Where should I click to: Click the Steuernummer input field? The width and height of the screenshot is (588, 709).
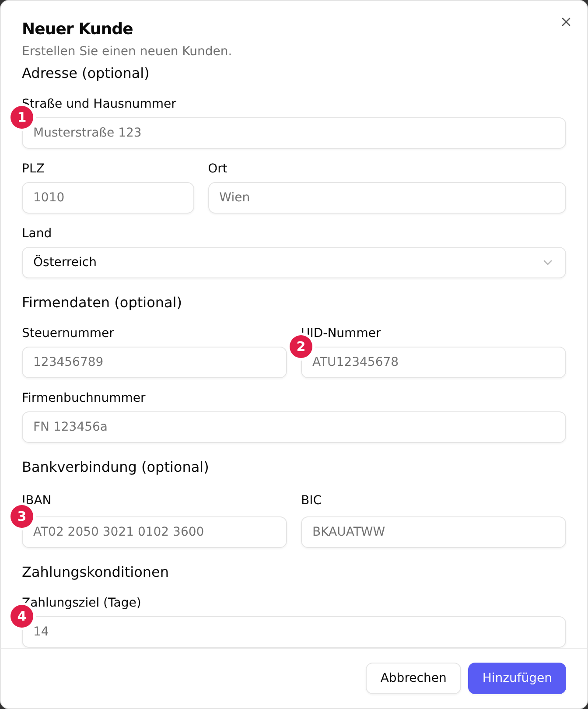click(154, 362)
